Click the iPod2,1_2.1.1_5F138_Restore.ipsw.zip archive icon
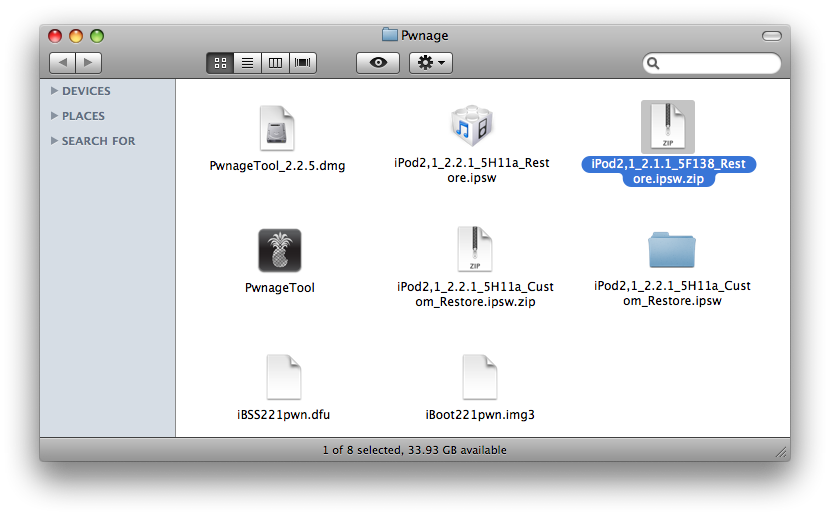 click(667, 127)
